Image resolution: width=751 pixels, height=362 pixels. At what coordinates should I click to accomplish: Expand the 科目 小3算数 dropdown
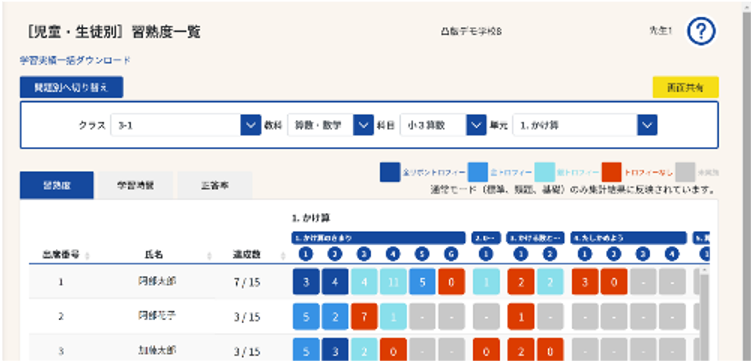(443, 125)
